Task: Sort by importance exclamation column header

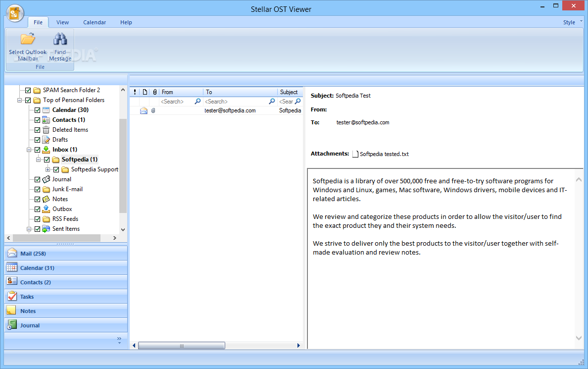Action: [x=135, y=92]
